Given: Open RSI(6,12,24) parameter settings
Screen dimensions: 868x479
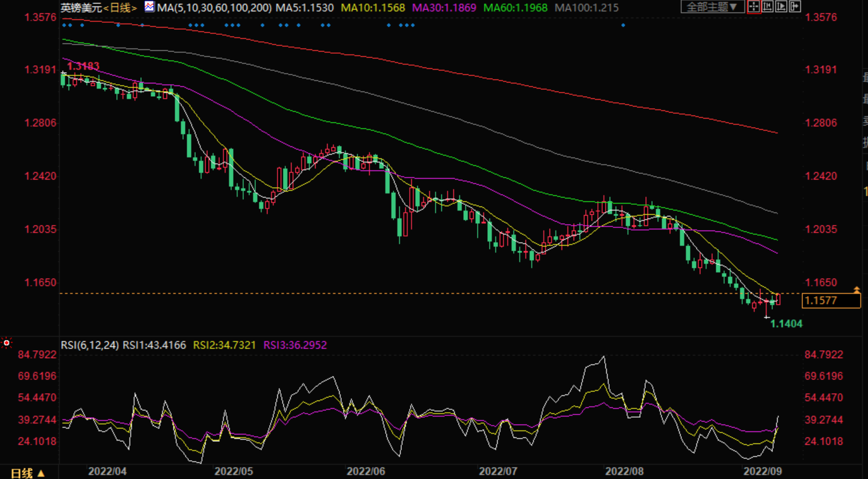Looking at the screenshot, I should [x=90, y=345].
